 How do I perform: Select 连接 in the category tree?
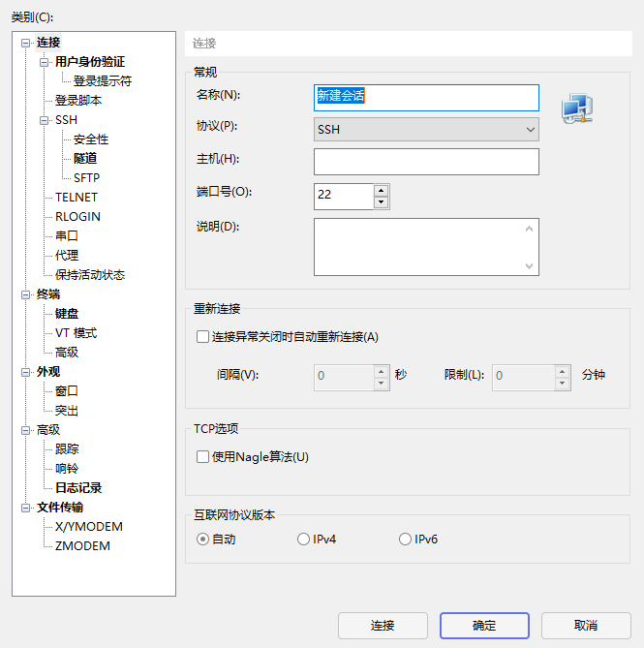coord(48,43)
